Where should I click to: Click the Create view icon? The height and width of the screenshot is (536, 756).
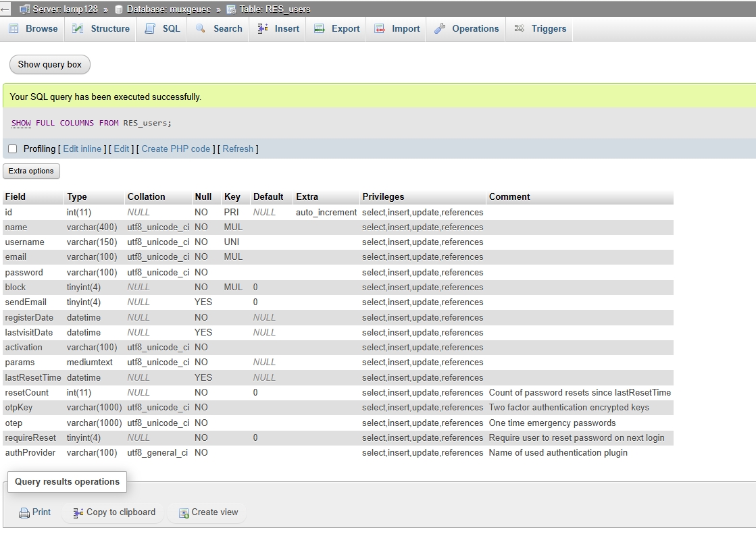[x=183, y=513]
